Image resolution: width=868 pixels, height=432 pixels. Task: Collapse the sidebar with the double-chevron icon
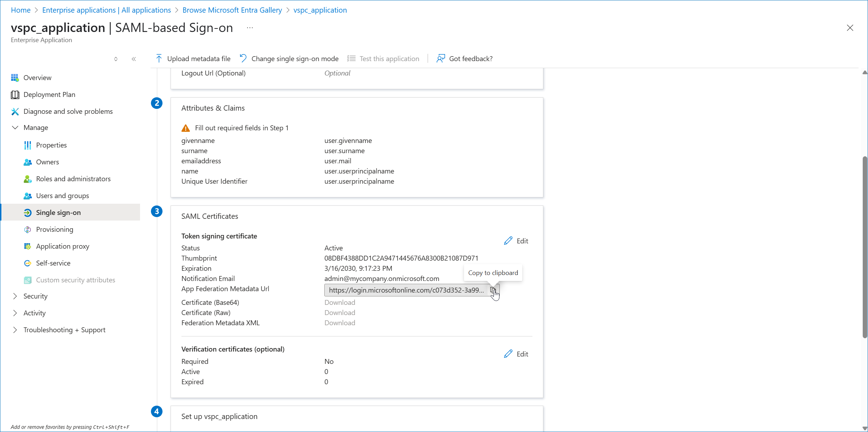pos(134,59)
